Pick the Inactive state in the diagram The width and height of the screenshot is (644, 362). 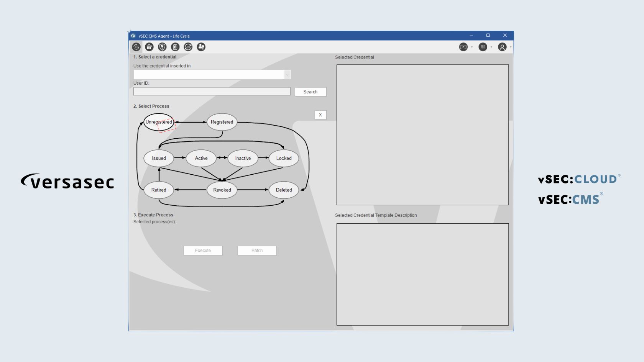coord(243,158)
